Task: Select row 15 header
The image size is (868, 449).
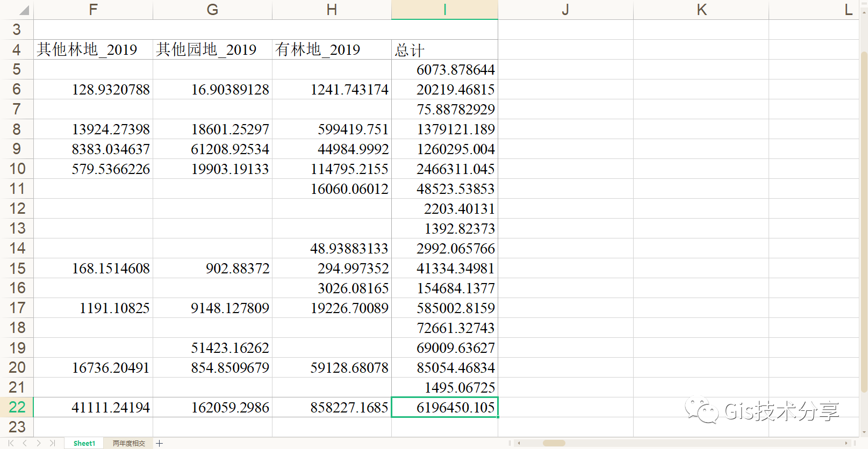Action: tap(17, 268)
